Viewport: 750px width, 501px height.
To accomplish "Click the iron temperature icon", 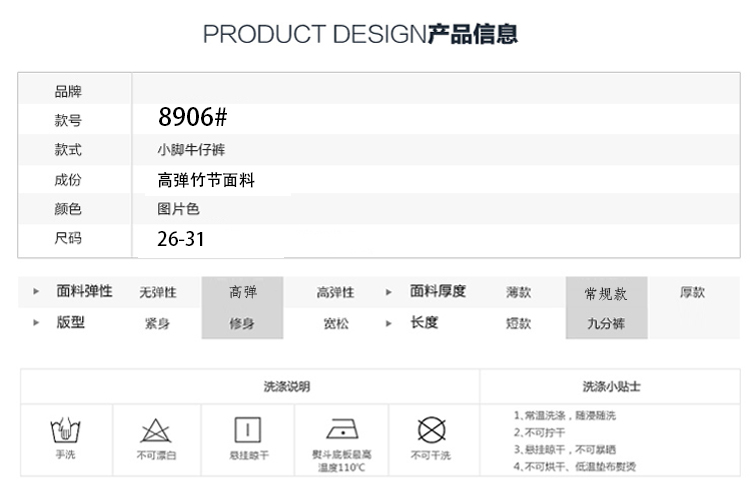I will (342, 429).
